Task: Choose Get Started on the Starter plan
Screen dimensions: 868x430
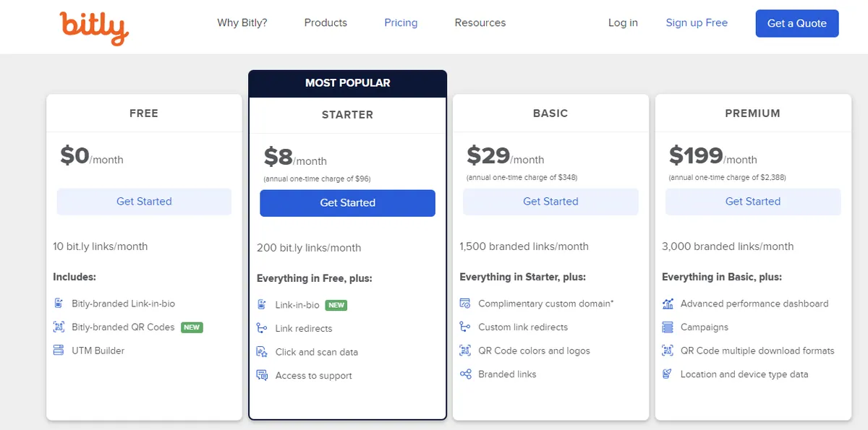Action: [347, 203]
